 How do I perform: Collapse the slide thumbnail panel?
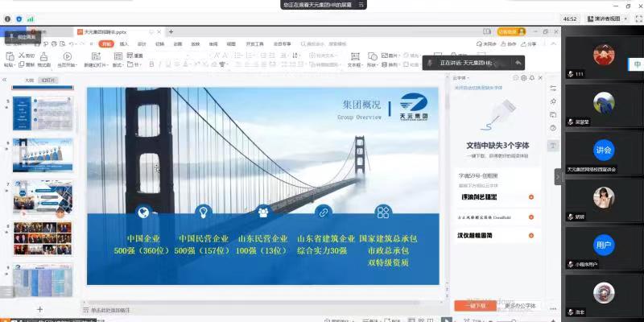[5, 80]
